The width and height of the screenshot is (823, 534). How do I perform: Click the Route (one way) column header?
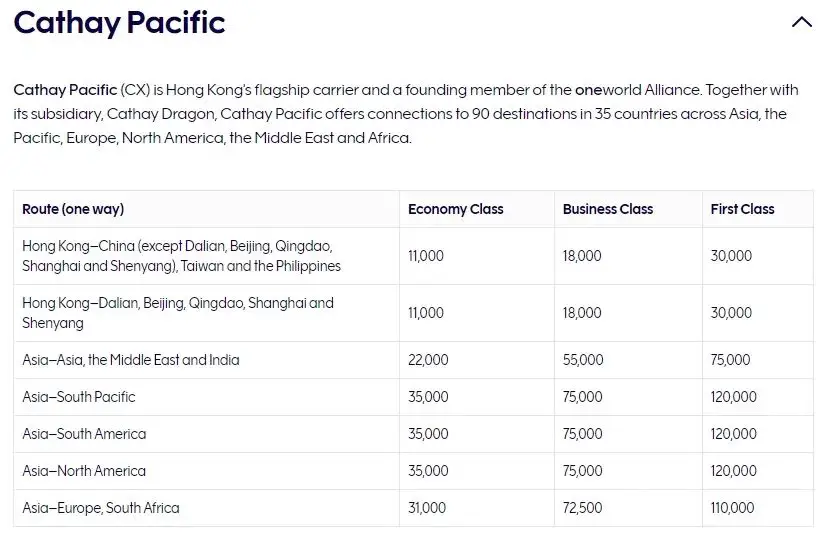(73, 209)
